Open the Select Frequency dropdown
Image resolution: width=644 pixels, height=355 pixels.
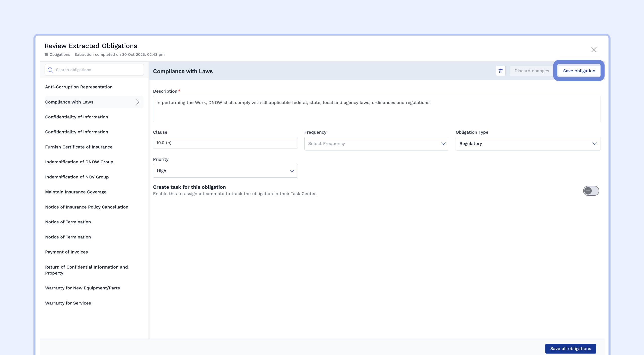[376, 144]
